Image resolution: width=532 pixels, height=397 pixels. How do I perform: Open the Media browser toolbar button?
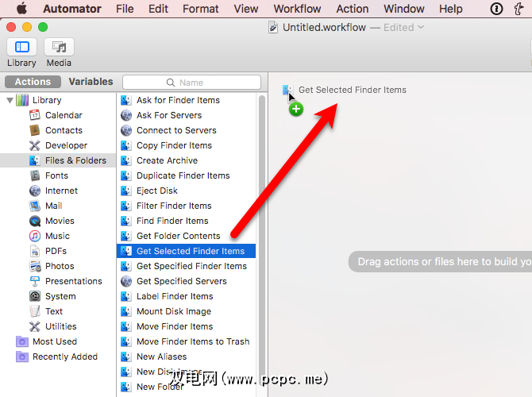click(59, 47)
